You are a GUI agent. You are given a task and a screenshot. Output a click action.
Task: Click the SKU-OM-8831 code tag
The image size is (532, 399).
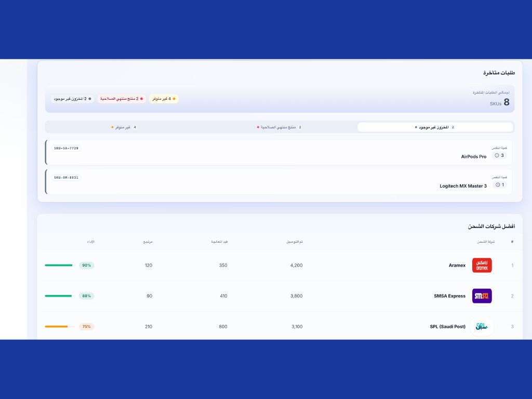(66, 178)
